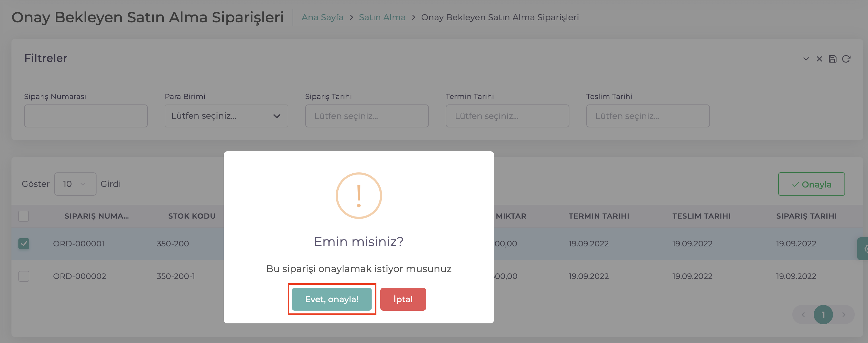The image size is (868, 343).
Task: Collapse the Filtreler panel chevron
Action: 806,59
